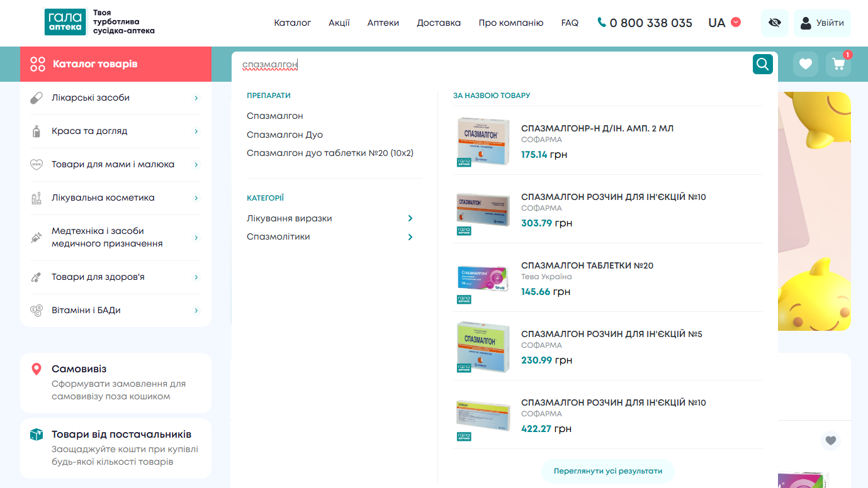Viewport: 868px width, 488px height.
Task: Click the 175.14 грн product thumbnail
Action: tap(483, 141)
